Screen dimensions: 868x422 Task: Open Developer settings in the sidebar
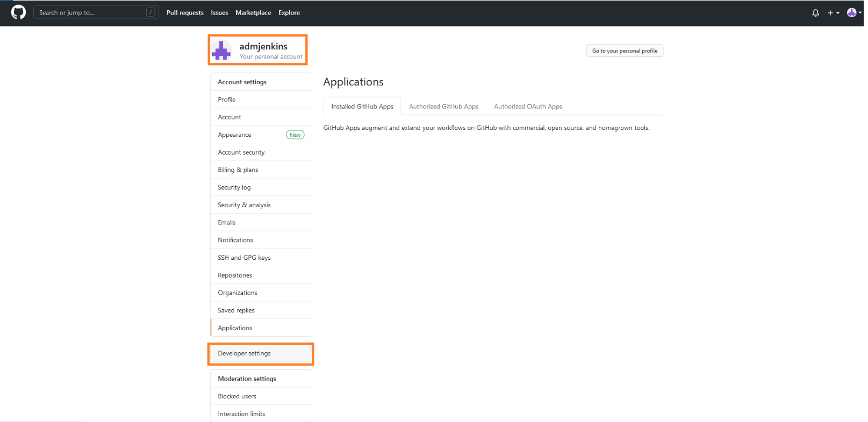245,353
